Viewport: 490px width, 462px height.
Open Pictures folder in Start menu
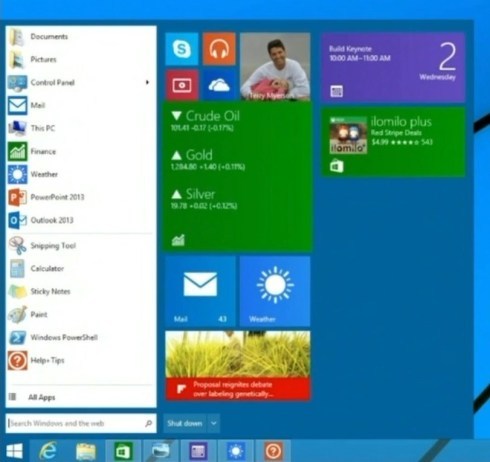pos(80,59)
